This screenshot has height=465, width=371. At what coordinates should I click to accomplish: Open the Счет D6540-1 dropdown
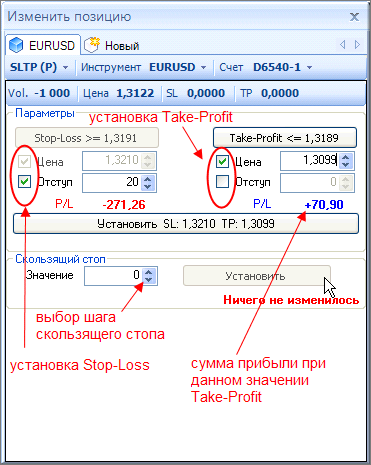pos(266,67)
